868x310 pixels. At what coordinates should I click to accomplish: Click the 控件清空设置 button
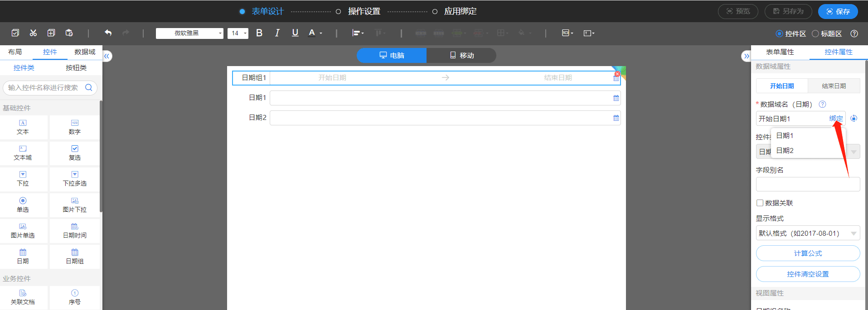click(x=808, y=274)
